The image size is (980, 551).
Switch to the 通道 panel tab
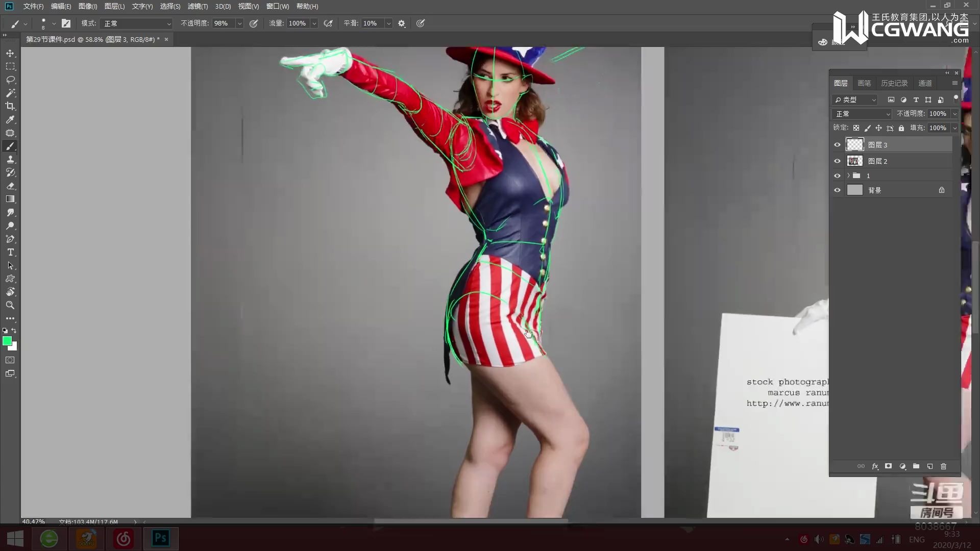point(925,83)
